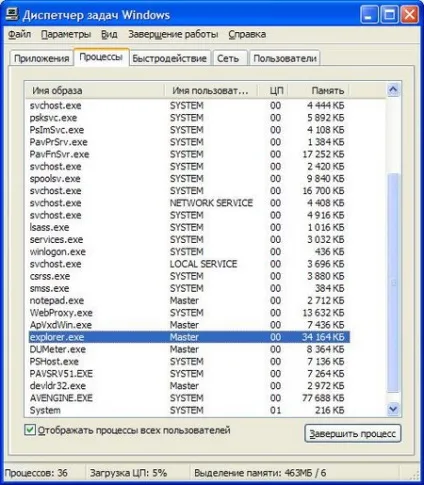Click the scrollbar down arrow
Viewport: 424px width, 485px height.
pos(393,409)
